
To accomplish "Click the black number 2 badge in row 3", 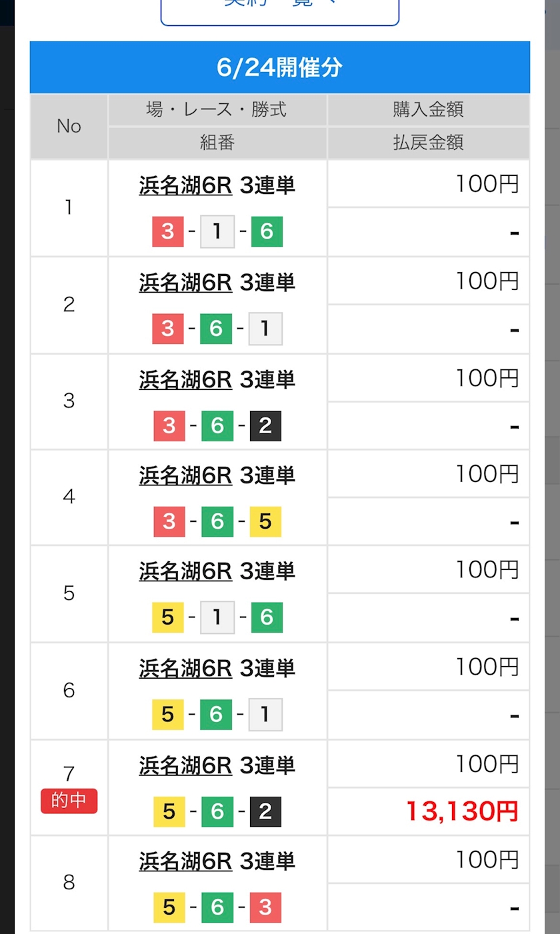I will [265, 426].
